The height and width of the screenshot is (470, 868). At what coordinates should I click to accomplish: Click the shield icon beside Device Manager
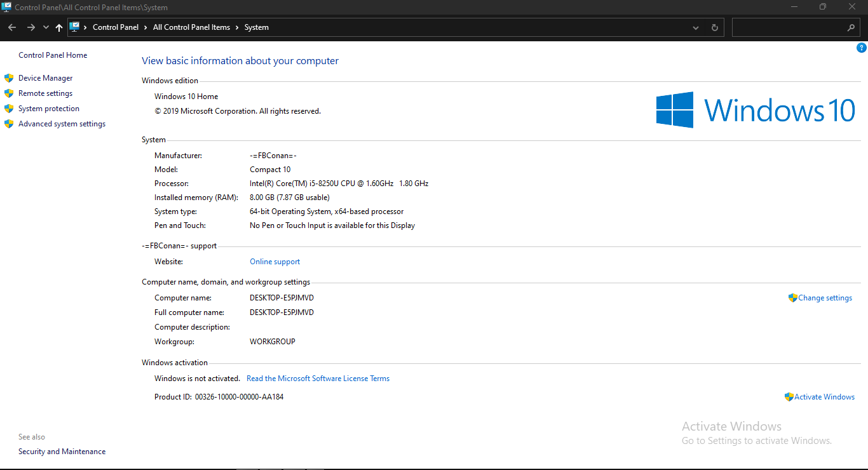click(9, 78)
